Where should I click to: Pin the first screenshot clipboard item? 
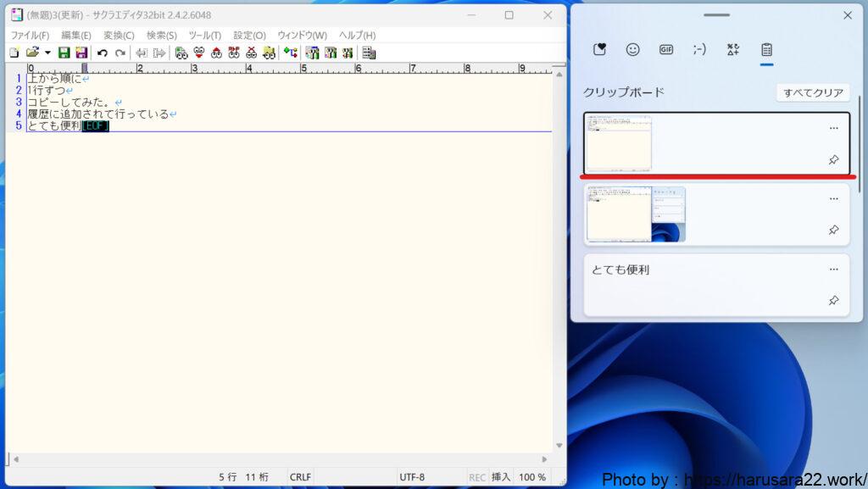click(x=833, y=160)
